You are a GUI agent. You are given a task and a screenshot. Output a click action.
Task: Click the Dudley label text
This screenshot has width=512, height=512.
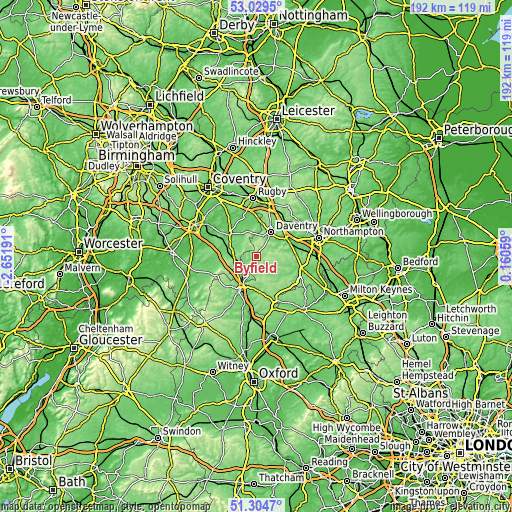(103, 166)
